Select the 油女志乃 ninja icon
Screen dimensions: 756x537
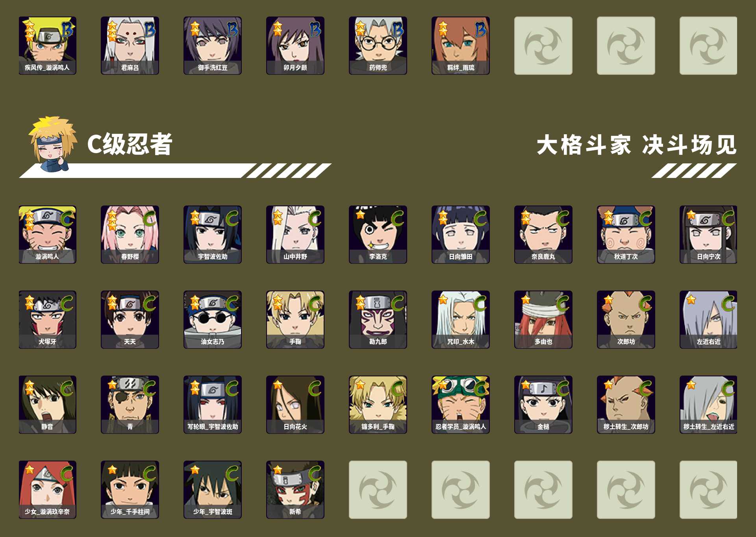213,320
